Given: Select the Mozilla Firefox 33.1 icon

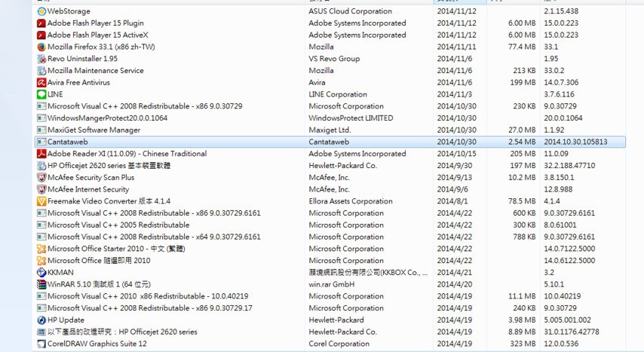Looking at the screenshot, I should 41,47.
